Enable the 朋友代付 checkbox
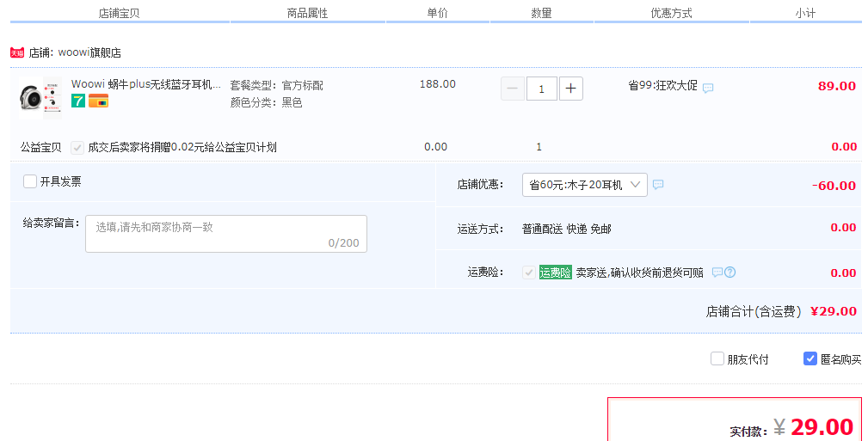 click(717, 359)
